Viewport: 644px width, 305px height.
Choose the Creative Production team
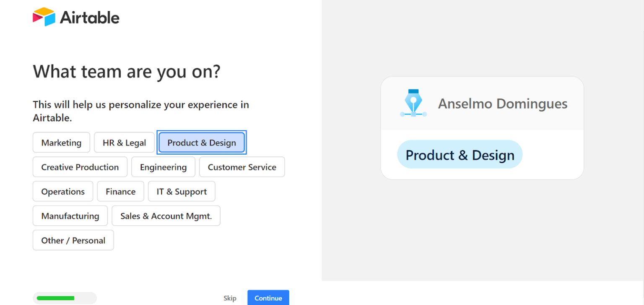[80, 167]
